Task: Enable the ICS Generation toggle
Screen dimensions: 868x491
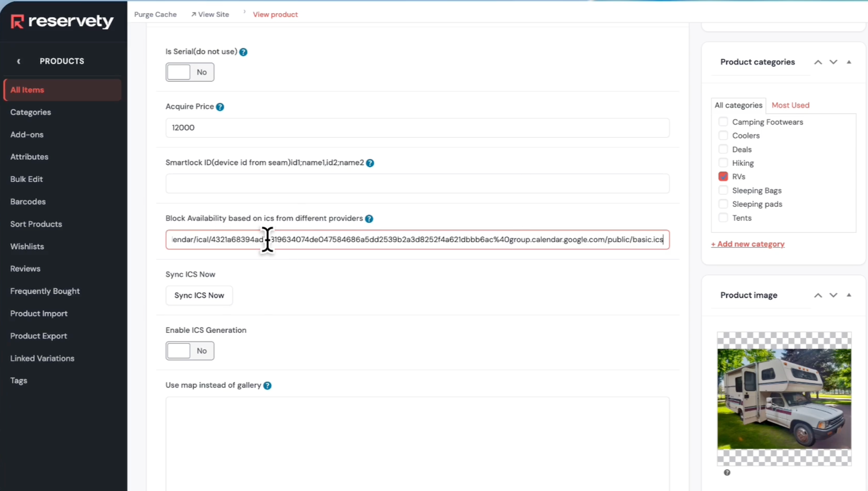Action: [x=190, y=351]
